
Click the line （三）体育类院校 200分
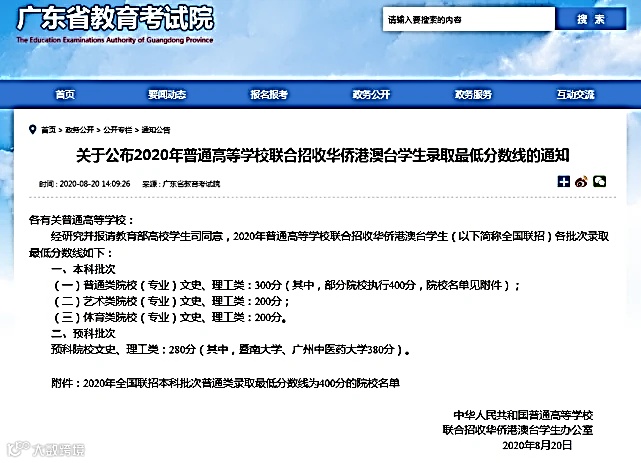(169, 318)
